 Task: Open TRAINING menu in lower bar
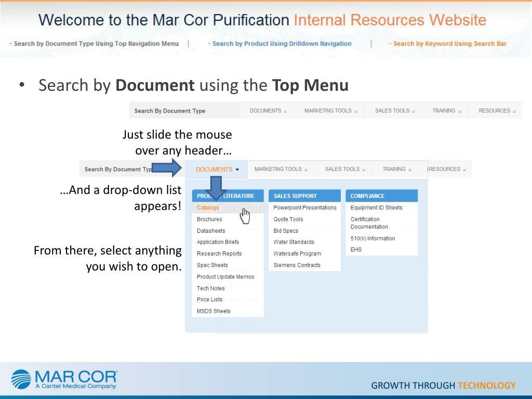point(397,169)
